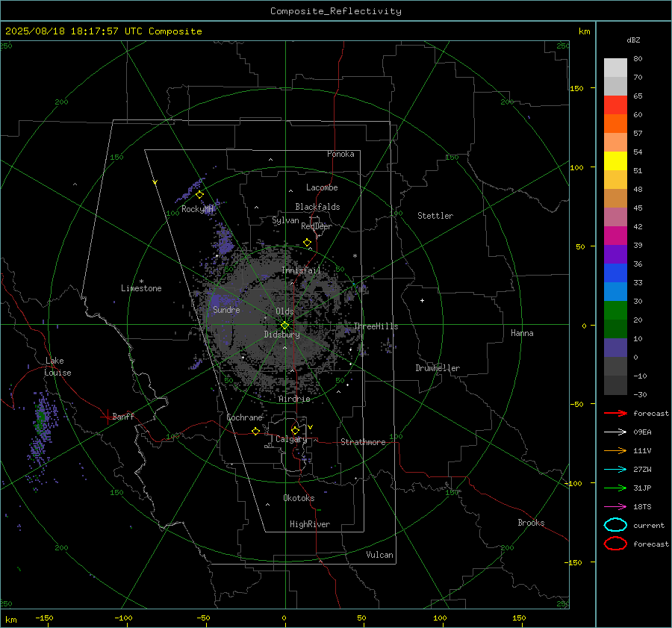Click the 18TS legend label text
Viewport: 672px width, 628px height.
(x=642, y=507)
